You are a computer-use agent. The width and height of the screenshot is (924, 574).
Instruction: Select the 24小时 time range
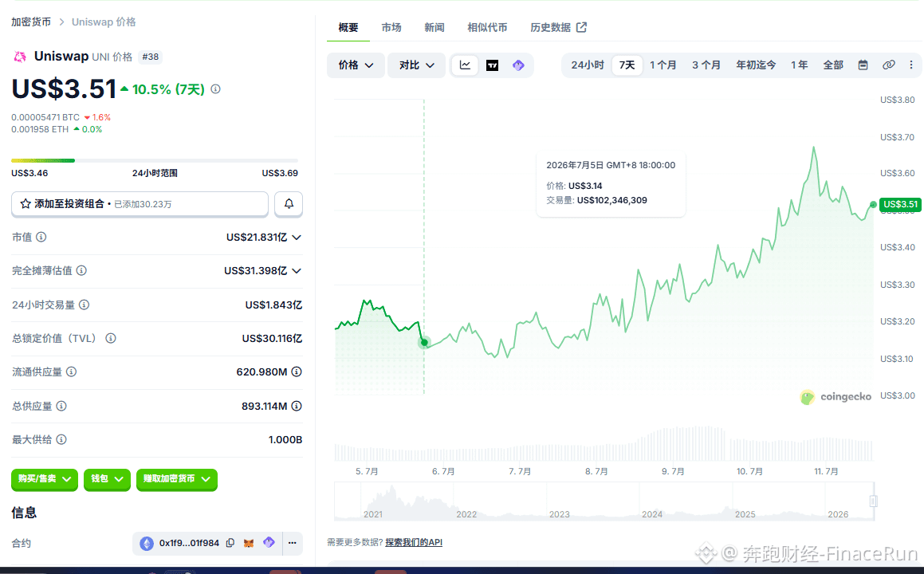(587, 65)
